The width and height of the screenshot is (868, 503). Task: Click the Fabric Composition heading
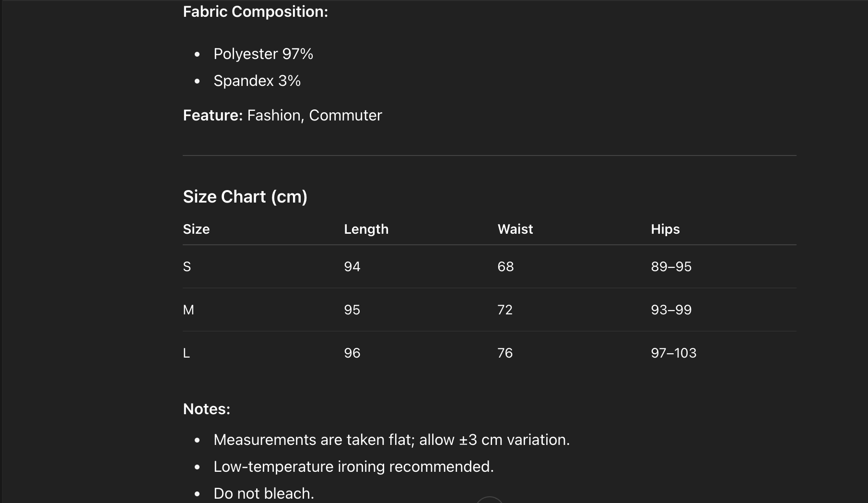coord(255,12)
